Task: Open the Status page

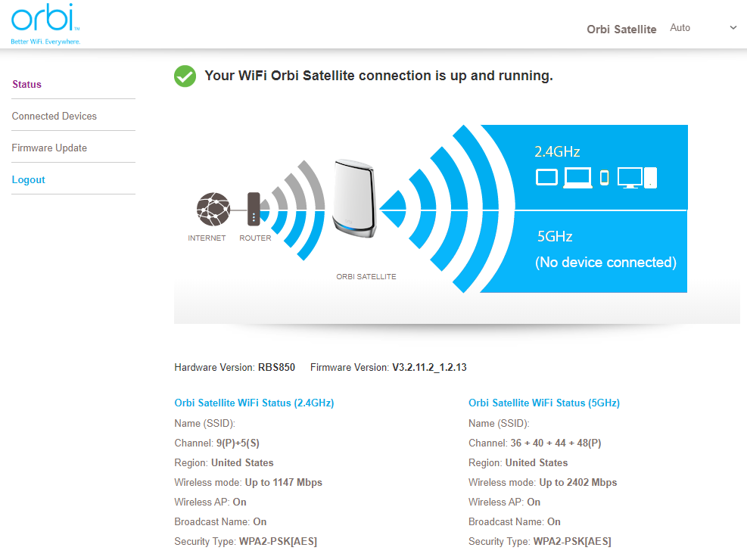Action: tap(26, 84)
